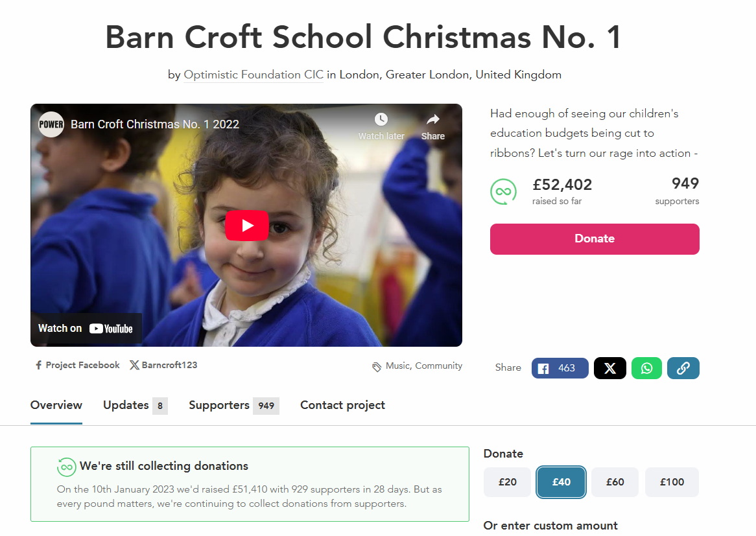This screenshot has height=536, width=756.
Task: Open the POWER channel avatar icon
Action: 51,124
